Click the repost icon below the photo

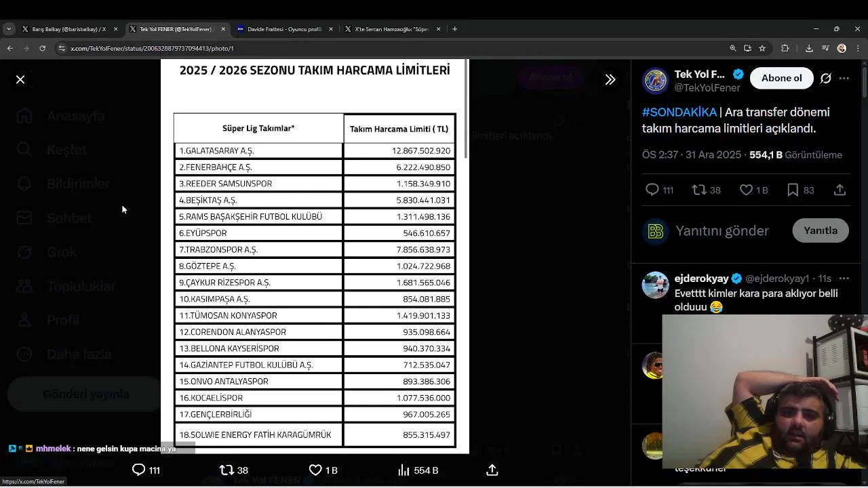[226, 470]
